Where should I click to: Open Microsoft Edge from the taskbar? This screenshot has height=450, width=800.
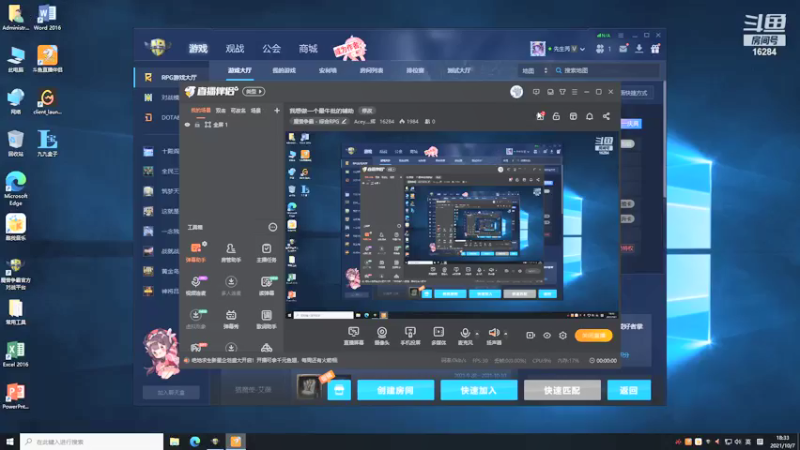[195, 442]
